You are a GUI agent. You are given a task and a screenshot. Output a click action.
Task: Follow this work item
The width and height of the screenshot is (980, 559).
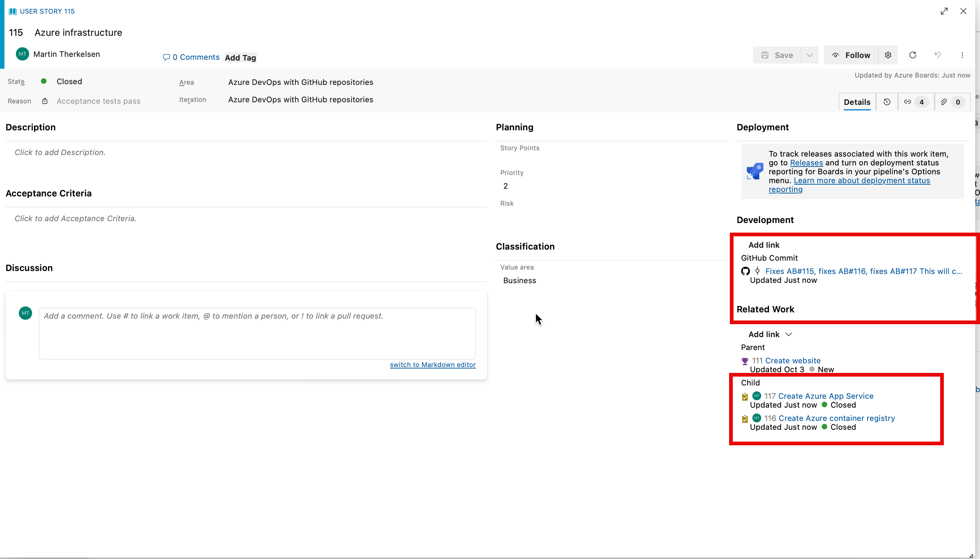(851, 55)
